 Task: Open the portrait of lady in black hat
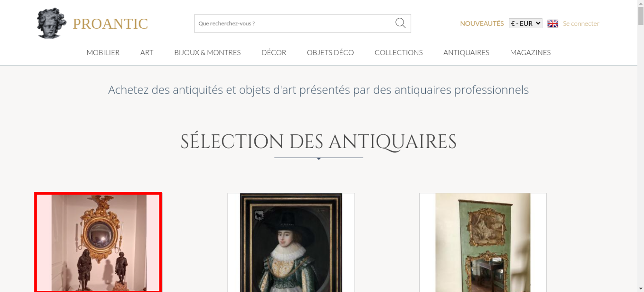tap(291, 242)
